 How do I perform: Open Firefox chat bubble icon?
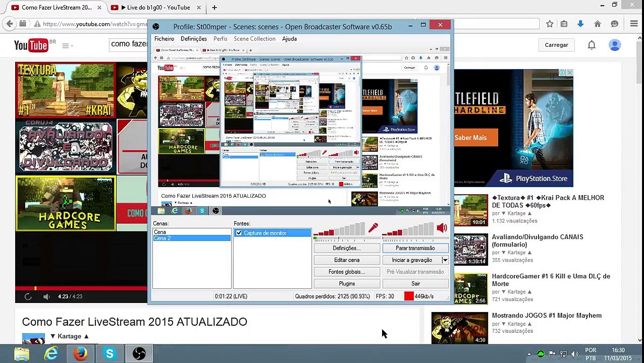614,24
